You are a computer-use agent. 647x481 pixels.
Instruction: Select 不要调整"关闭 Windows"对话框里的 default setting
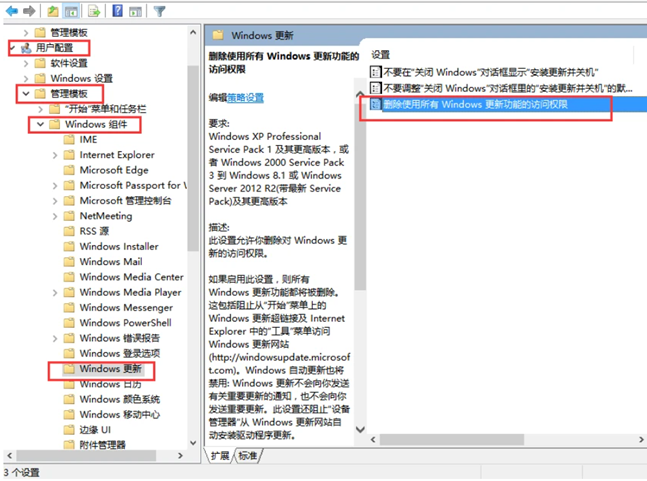pos(508,88)
